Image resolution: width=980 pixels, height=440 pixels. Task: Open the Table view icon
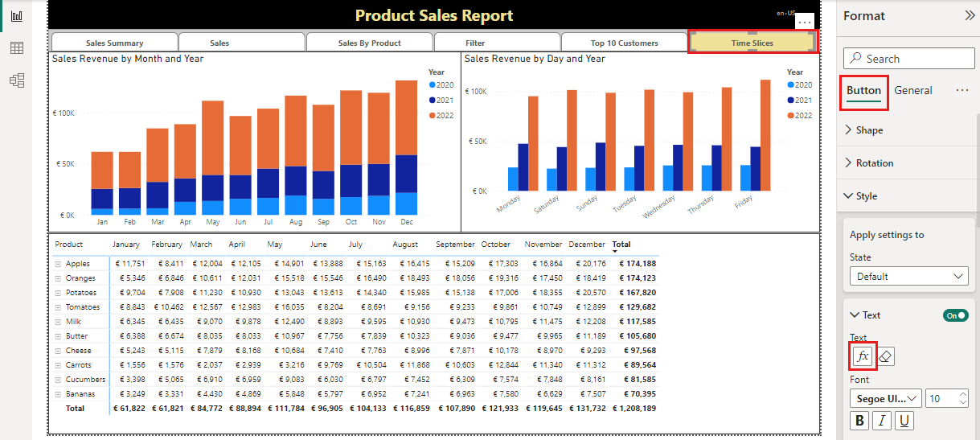(x=16, y=48)
